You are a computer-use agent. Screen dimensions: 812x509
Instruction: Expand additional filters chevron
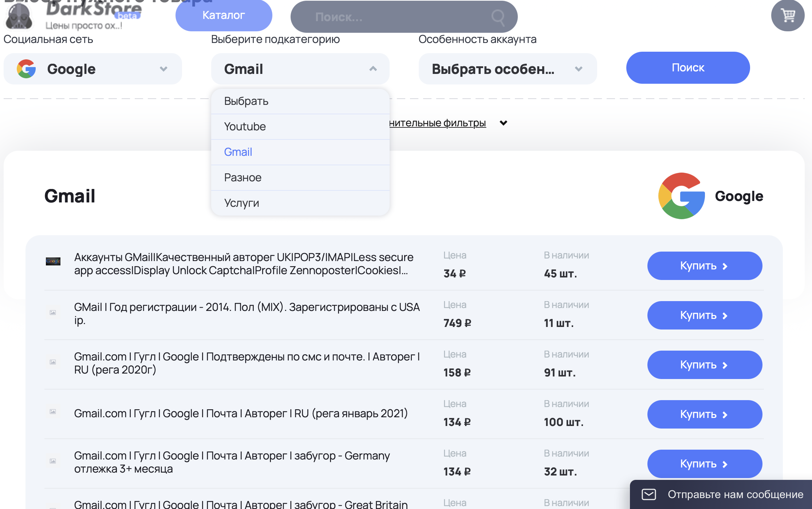pos(503,123)
